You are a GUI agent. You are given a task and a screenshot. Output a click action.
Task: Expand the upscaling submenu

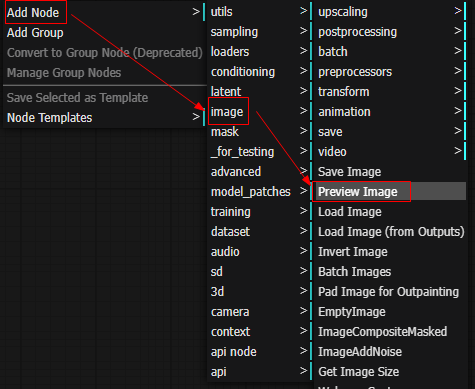pyautogui.click(x=391, y=12)
